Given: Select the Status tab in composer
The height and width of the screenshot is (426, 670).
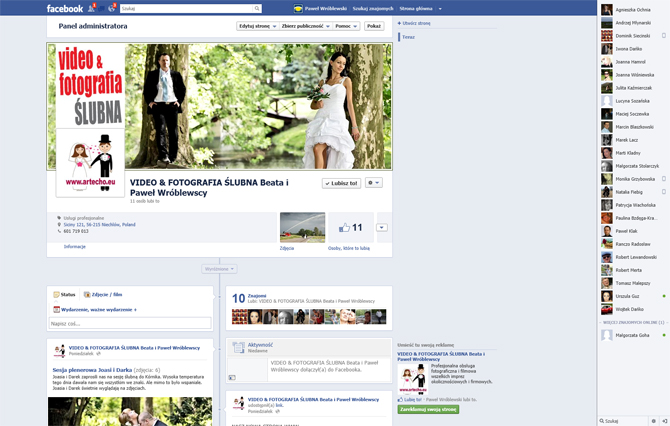Looking at the screenshot, I should tap(64, 295).
